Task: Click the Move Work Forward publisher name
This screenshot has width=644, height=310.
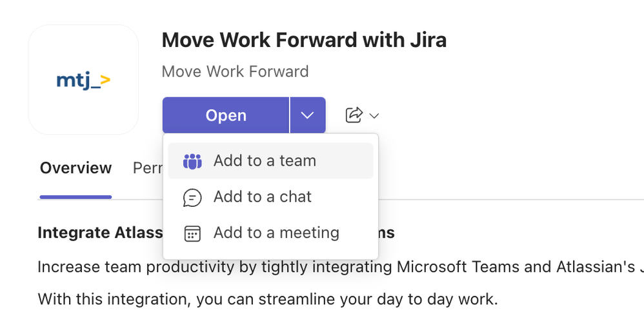Action: (235, 72)
